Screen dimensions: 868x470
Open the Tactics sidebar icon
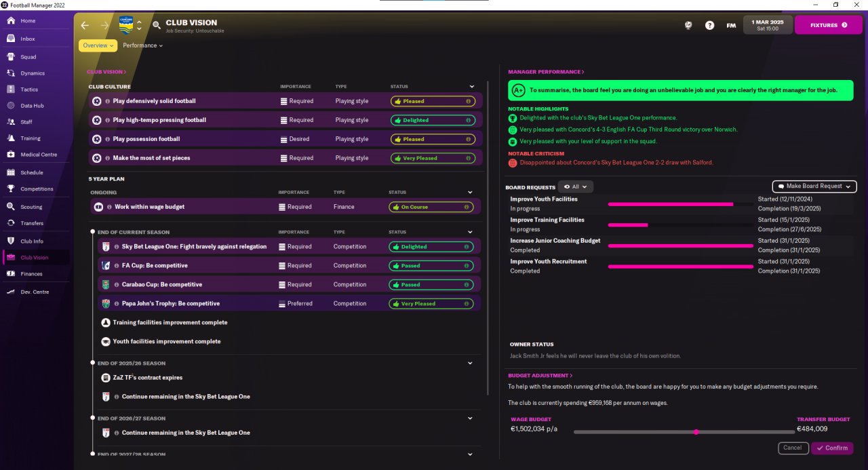click(x=11, y=90)
